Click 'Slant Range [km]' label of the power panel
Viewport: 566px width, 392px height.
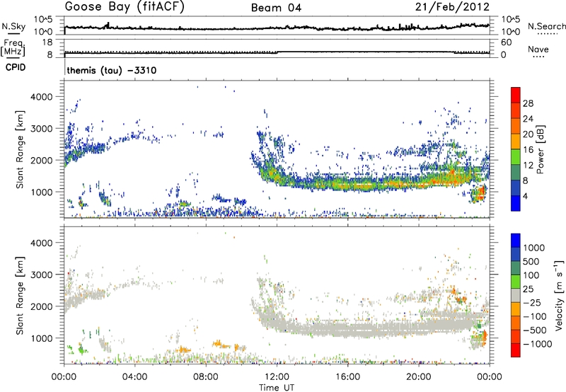pos(20,149)
